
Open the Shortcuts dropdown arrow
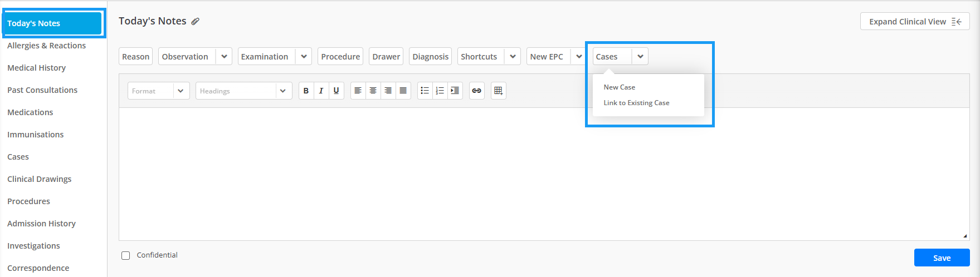(x=513, y=56)
